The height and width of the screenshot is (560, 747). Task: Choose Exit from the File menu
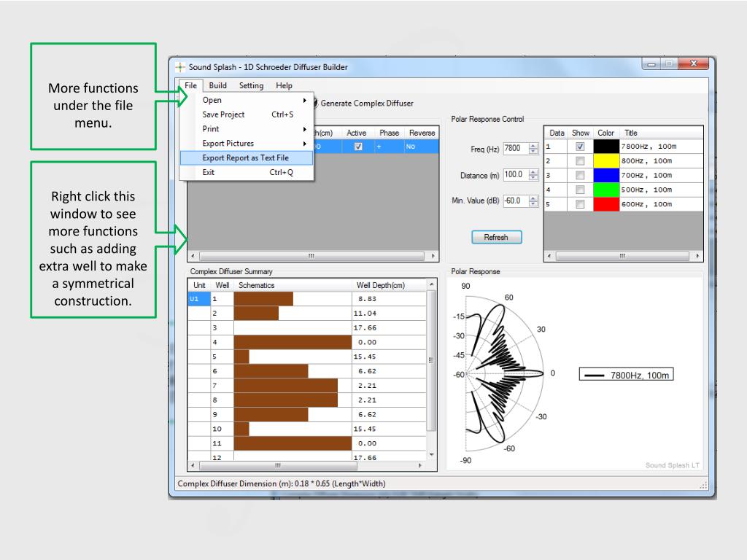[x=247, y=172]
